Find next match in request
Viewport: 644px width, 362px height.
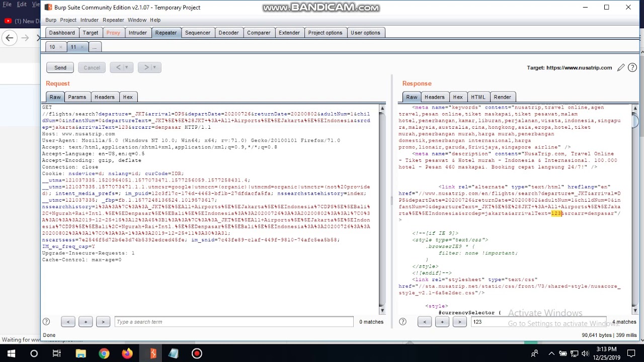(103, 322)
